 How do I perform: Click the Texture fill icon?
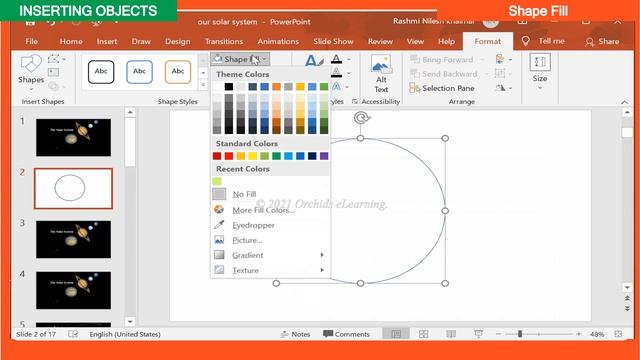(x=219, y=270)
